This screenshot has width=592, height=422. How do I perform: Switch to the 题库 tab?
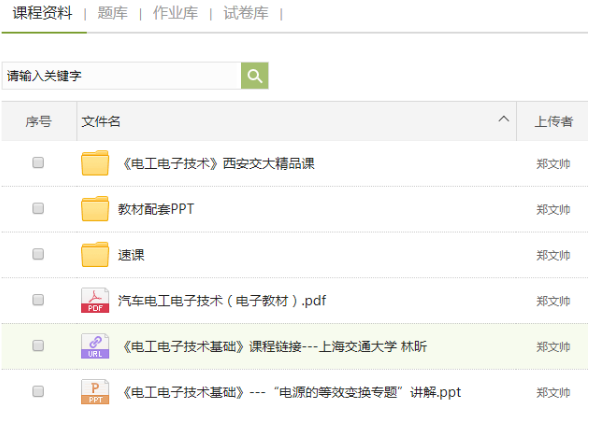coord(113,13)
